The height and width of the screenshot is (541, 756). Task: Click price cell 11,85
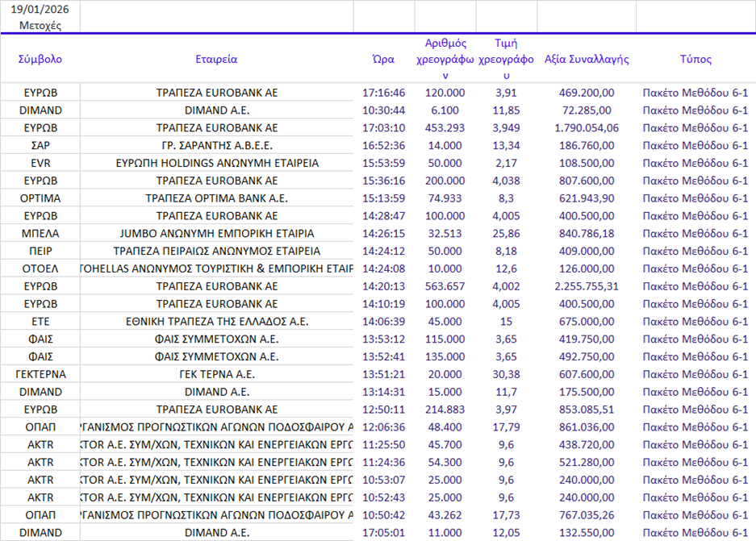pos(506,110)
